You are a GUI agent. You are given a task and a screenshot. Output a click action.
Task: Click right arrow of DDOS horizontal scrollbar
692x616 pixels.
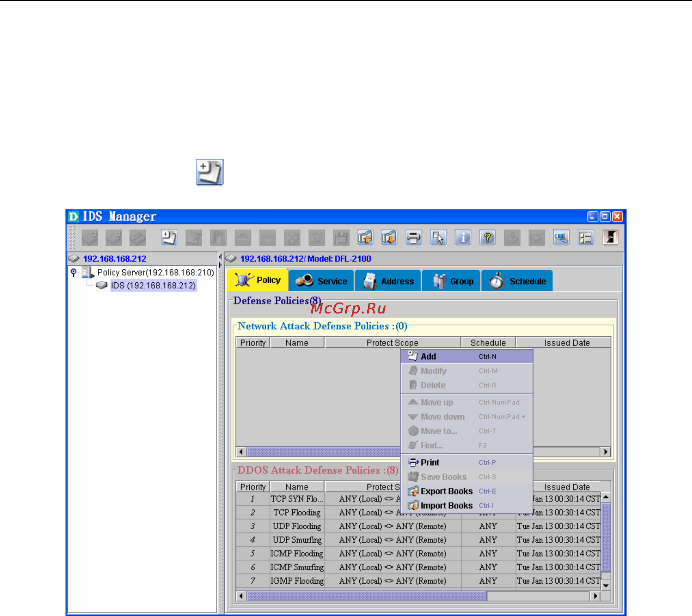(596, 596)
